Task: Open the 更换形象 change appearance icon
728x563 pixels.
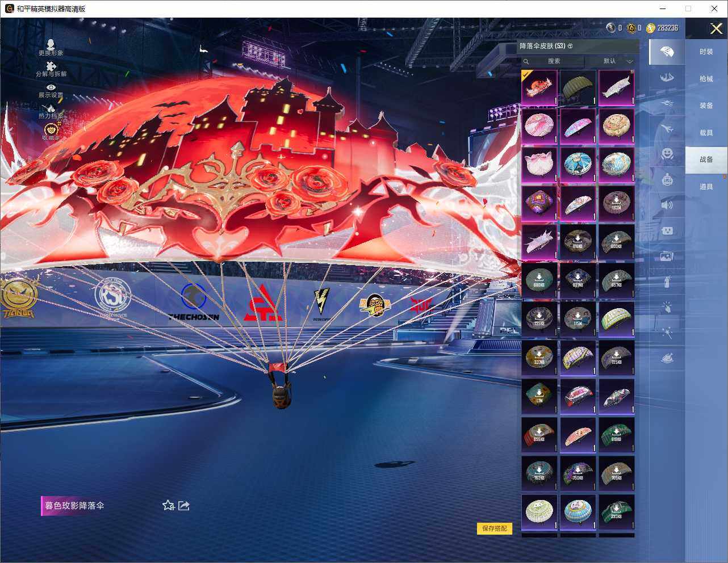Action: 51,48
